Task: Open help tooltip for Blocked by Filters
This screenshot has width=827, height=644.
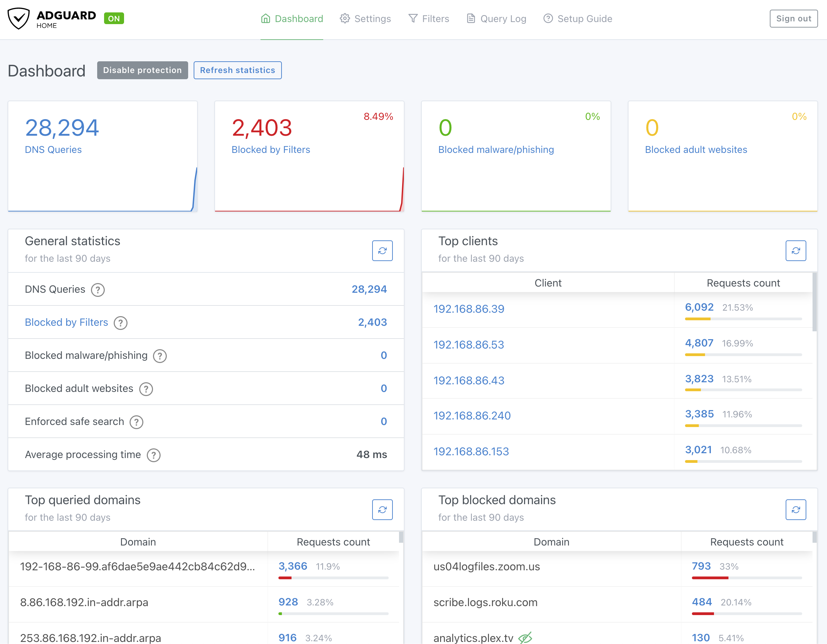Action: (120, 323)
